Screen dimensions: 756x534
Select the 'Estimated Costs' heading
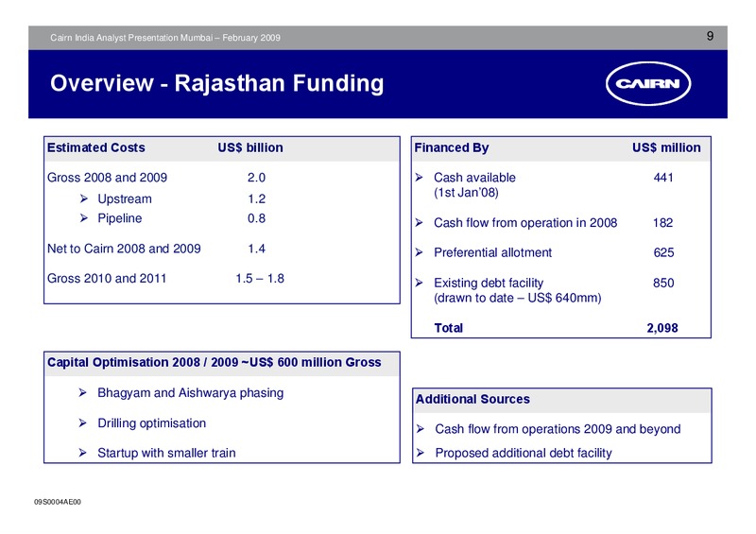96,147
